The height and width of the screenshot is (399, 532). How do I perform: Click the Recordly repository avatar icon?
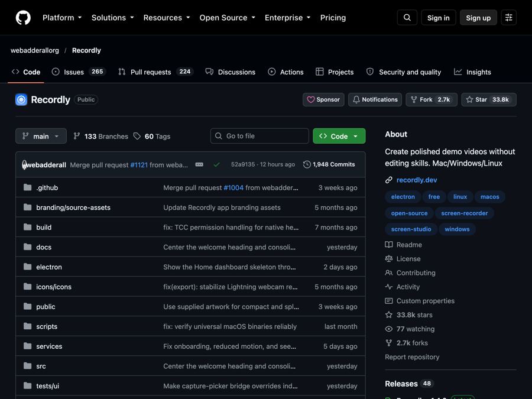pos(21,100)
